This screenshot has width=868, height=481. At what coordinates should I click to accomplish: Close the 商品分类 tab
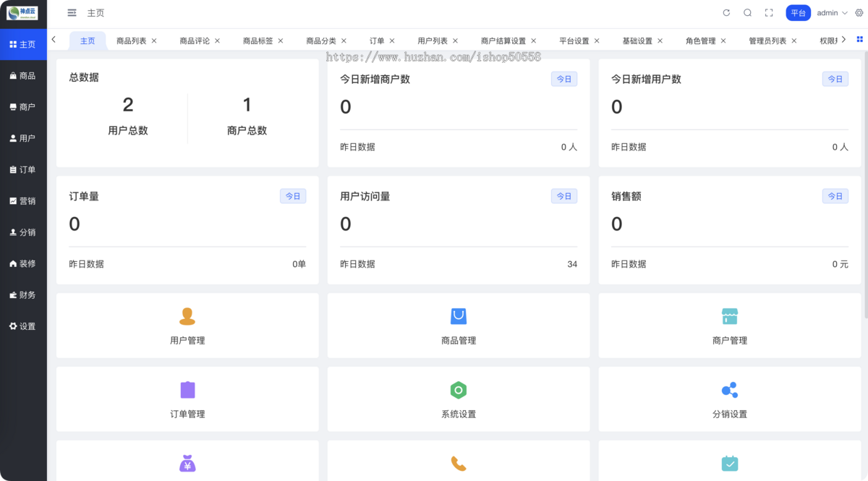[x=344, y=41]
